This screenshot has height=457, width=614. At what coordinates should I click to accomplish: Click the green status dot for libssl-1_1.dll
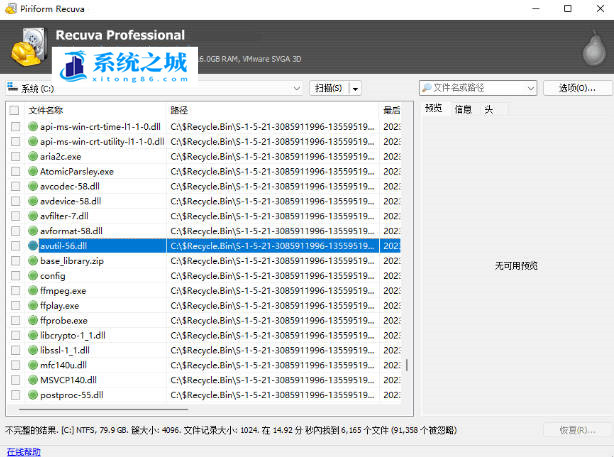click(33, 350)
